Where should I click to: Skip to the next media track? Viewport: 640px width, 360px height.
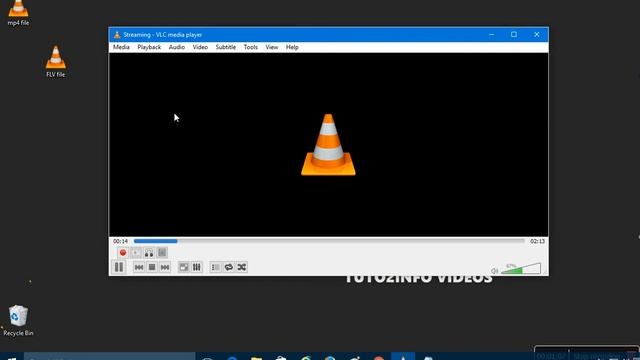(165, 267)
